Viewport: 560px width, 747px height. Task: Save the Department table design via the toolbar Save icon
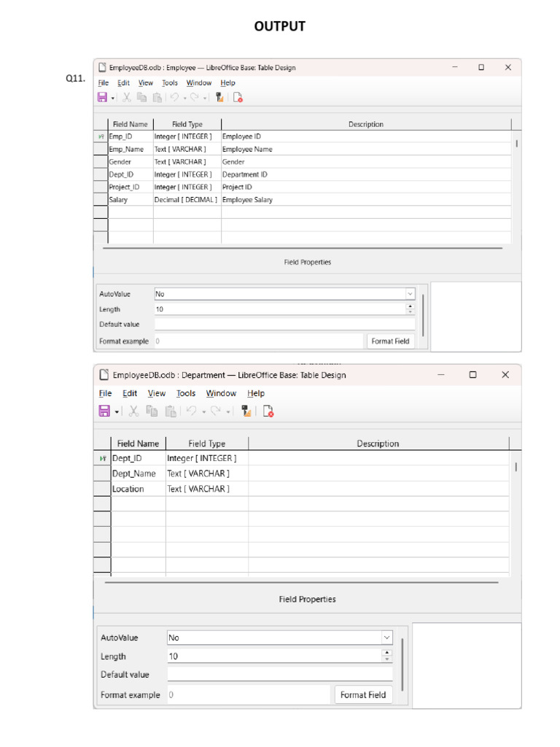[x=104, y=411]
